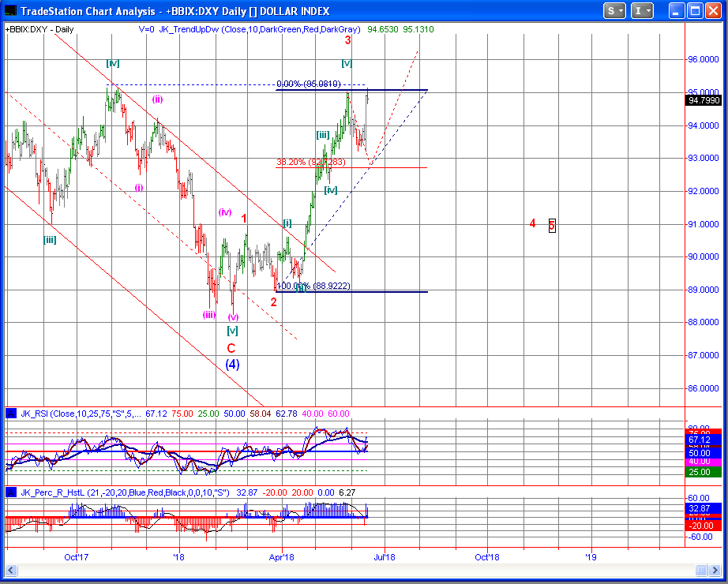The image size is (728, 584).
Task: Click the horizontal scrollbar thumb at right
Action: [700, 571]
